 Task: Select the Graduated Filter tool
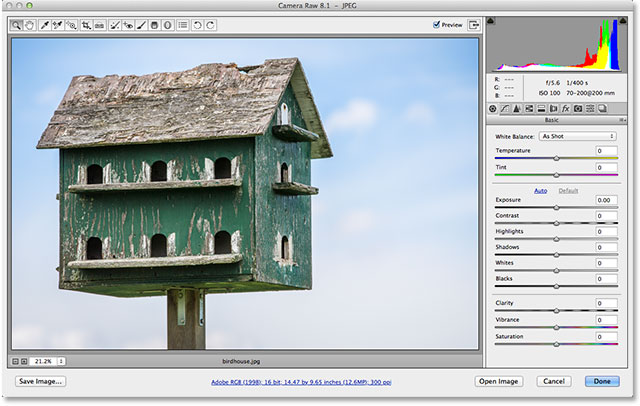[x=154, y=25]
